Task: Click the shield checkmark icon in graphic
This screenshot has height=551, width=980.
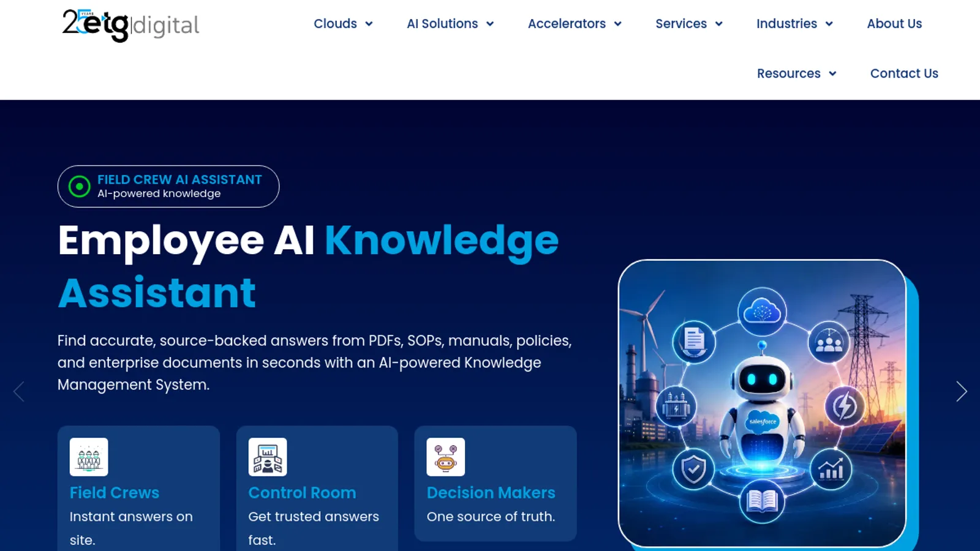Action: [693, 470]
